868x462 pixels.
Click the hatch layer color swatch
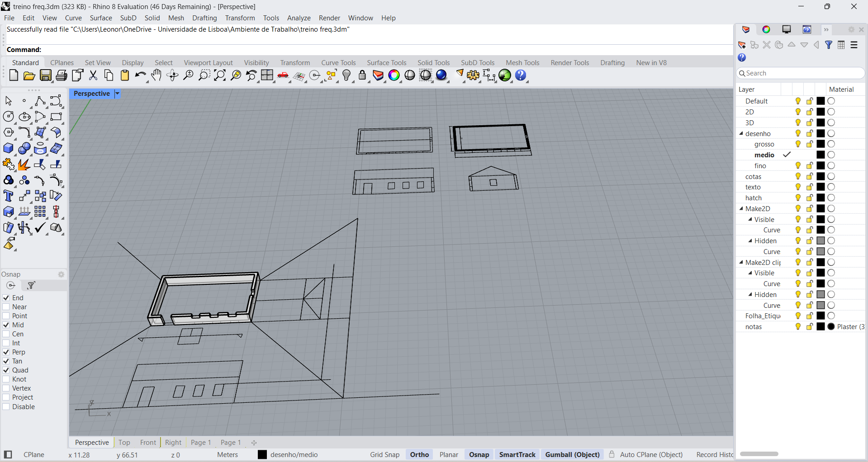821,198
